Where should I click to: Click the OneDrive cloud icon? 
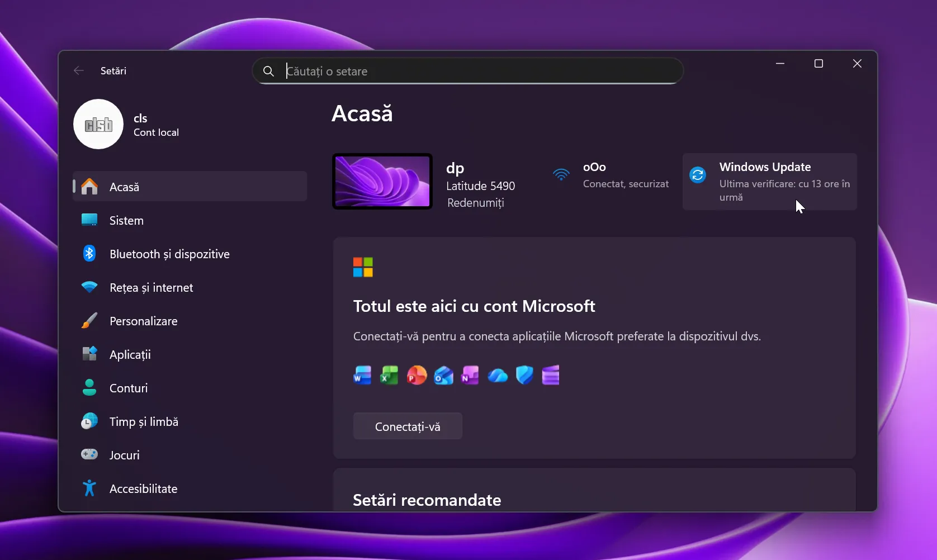click(x=498, y=376)
